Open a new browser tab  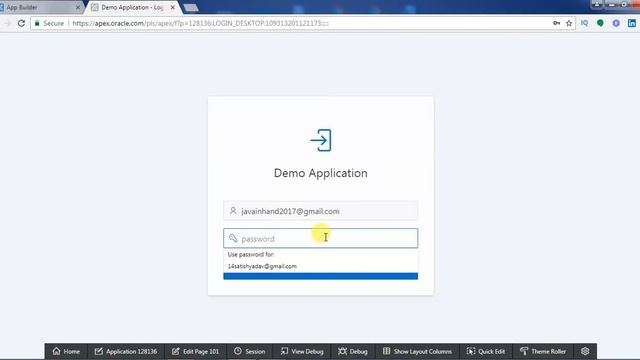[191, 8]
